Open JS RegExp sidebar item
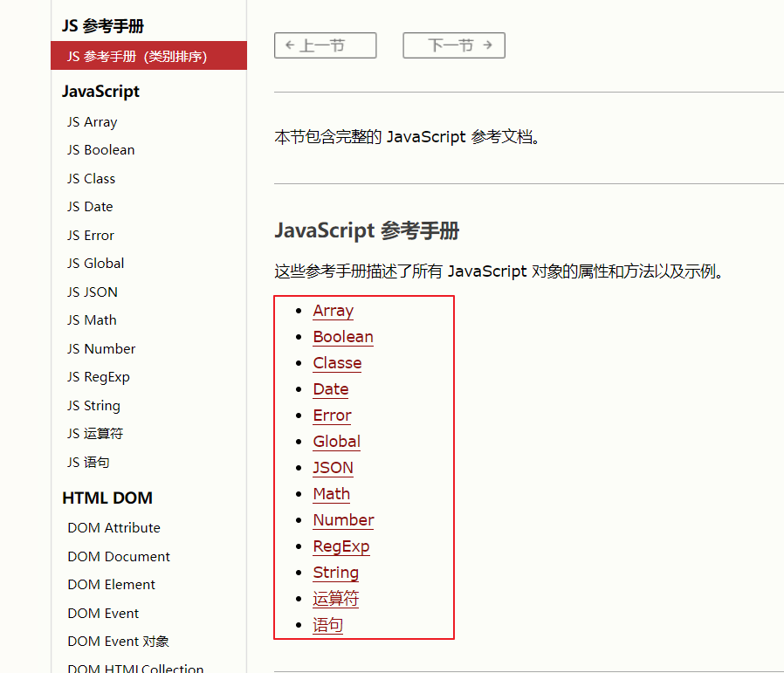 pyautogui.click(x=98, y=377)
